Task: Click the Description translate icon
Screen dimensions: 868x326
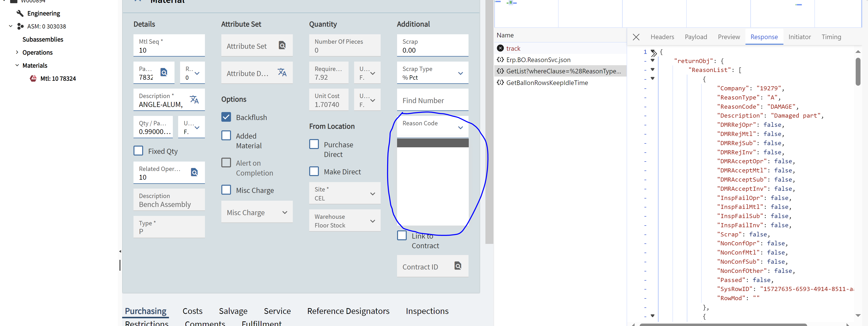Action: (x=194, y=99)
